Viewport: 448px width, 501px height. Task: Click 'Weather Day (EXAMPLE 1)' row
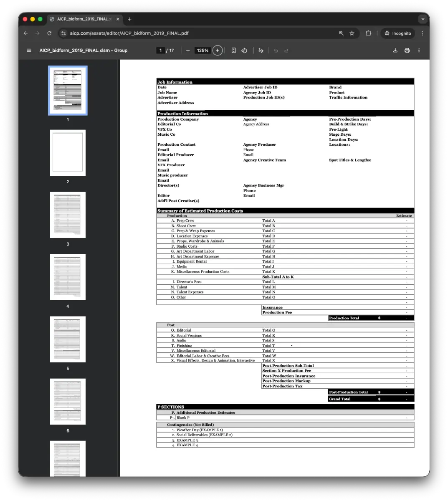[285, 430]
